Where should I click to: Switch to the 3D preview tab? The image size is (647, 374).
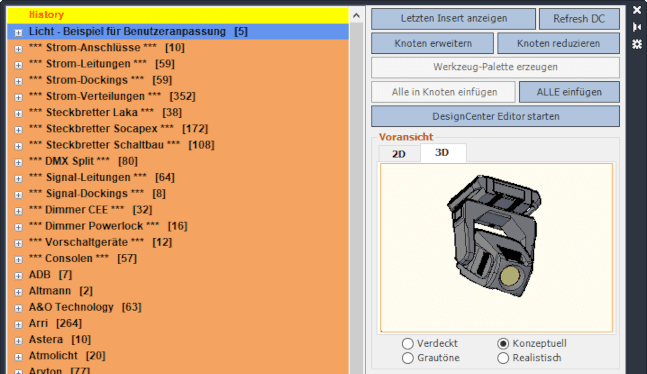pos(443,153)
